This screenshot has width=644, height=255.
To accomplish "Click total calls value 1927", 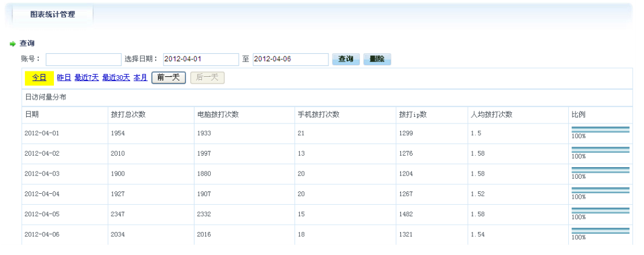I will coord(118,194).
